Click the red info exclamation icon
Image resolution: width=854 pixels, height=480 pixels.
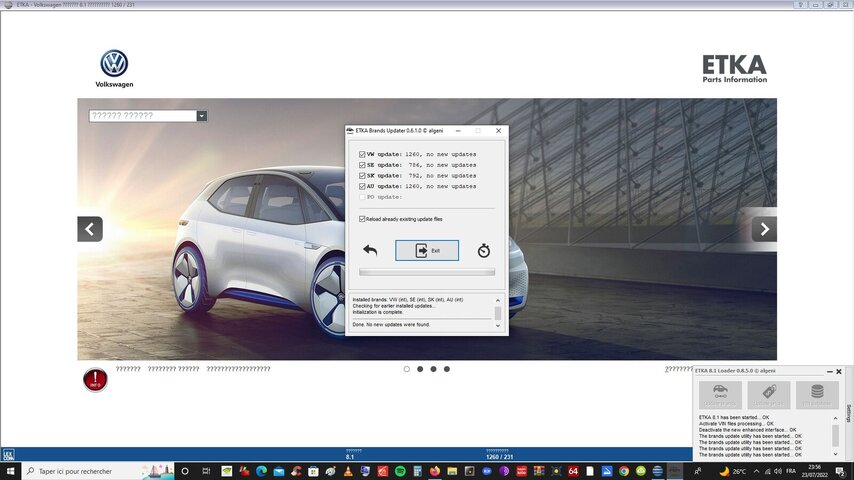(95, 380)
